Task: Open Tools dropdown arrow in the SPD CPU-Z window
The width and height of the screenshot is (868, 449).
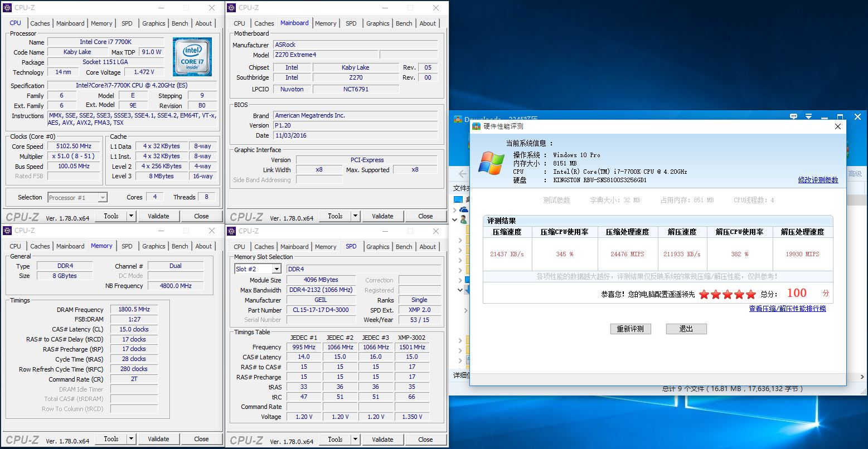Action: click(355, 439)
